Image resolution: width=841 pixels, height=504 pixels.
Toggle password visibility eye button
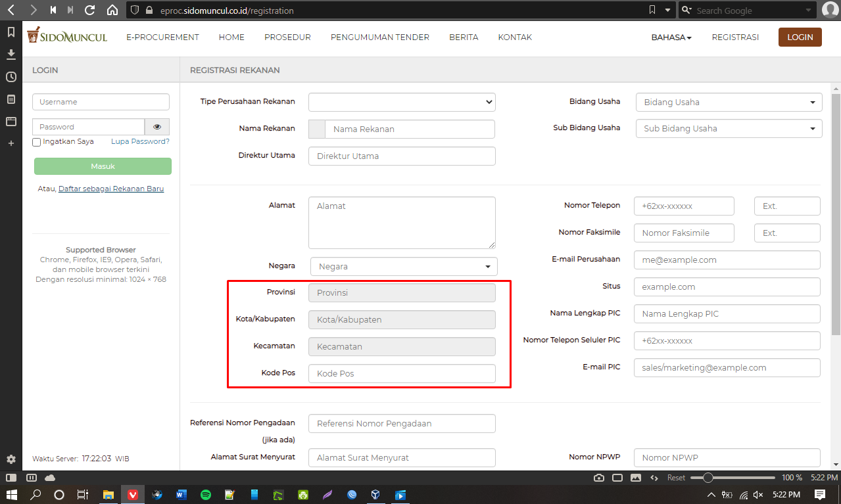[x=157, y=127]
